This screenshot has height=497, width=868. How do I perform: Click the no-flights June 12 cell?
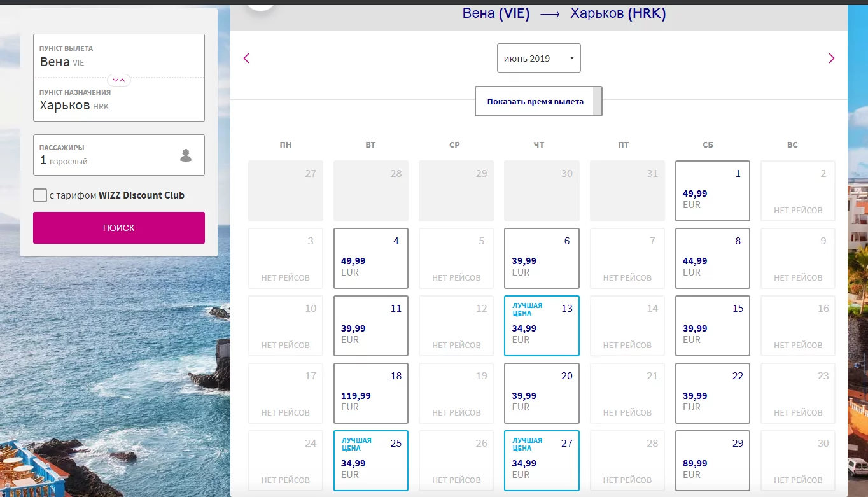(x=456, y=326)
